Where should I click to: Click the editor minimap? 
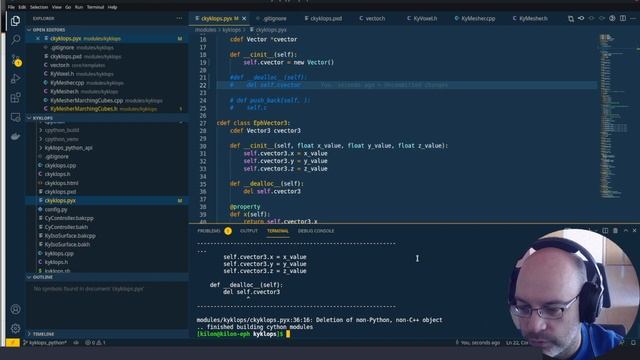point(615,116)
